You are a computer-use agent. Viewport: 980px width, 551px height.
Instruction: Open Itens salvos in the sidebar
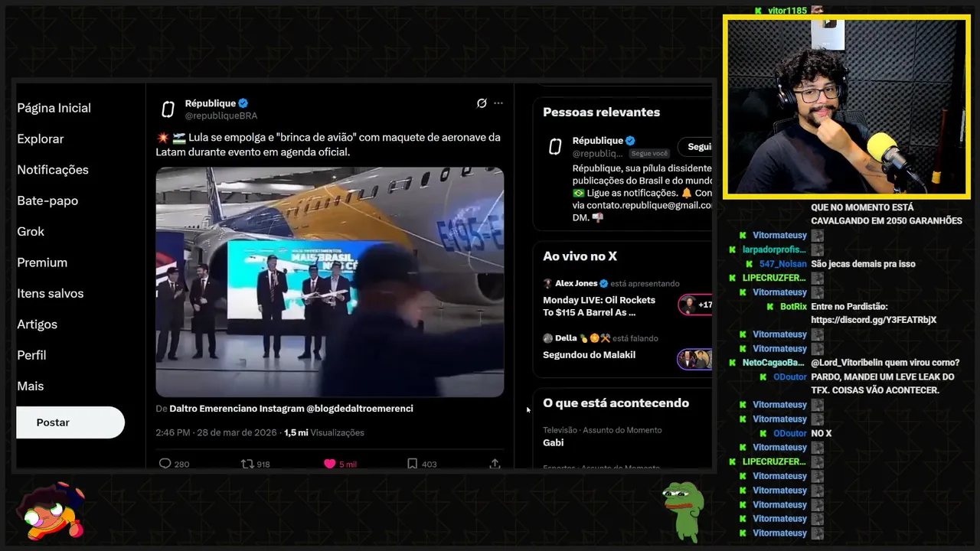point(51,293)
